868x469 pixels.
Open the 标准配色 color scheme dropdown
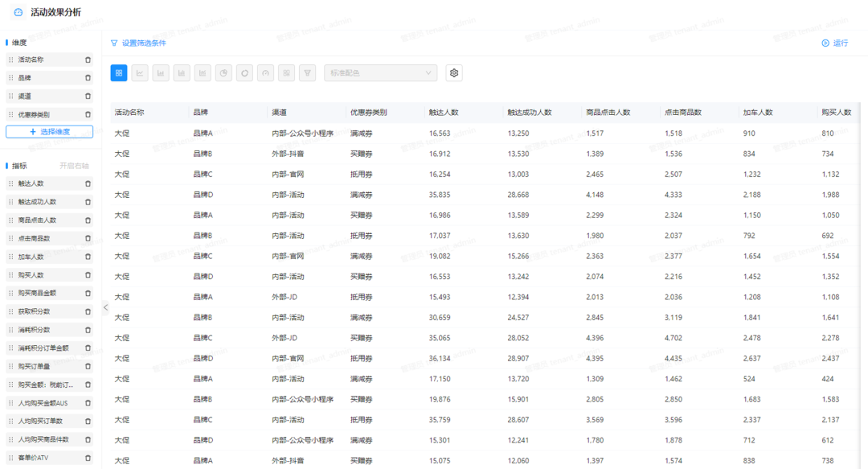pyautogui.click(x=380, y=72)
